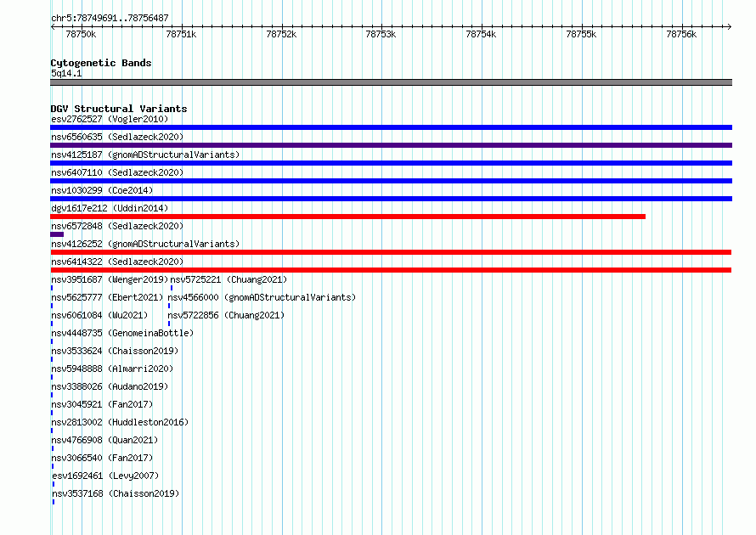Select the purple bar under nsv6560635
This screenshot has height=535, width=756.
click(391, 145)
